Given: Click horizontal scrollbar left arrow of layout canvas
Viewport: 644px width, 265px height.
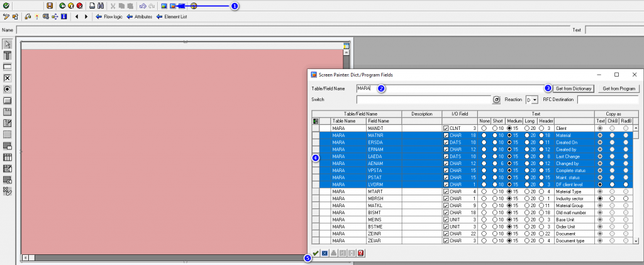Looking at the screenshot, I should point(25,257).
